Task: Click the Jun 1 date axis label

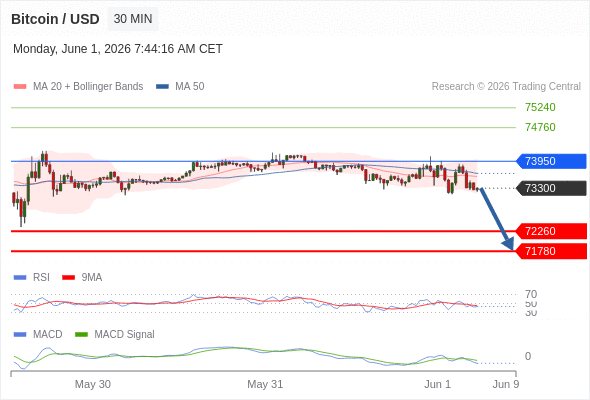Action: [437, 384]
